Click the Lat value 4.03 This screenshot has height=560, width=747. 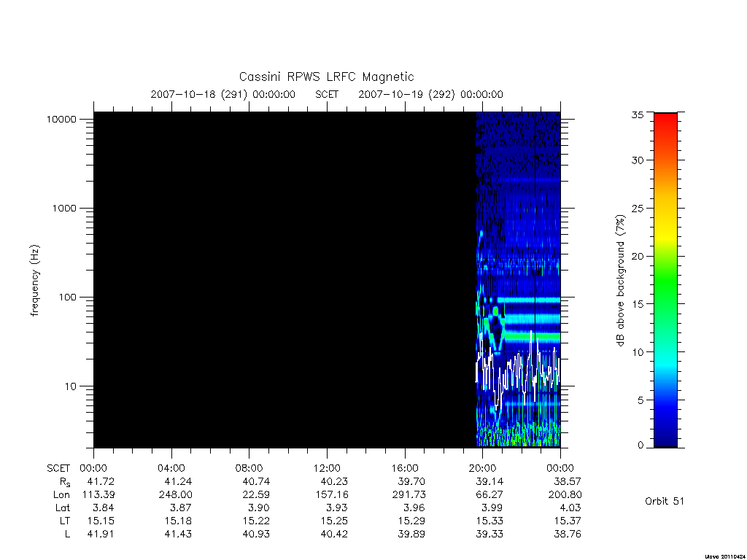point(570,507)
